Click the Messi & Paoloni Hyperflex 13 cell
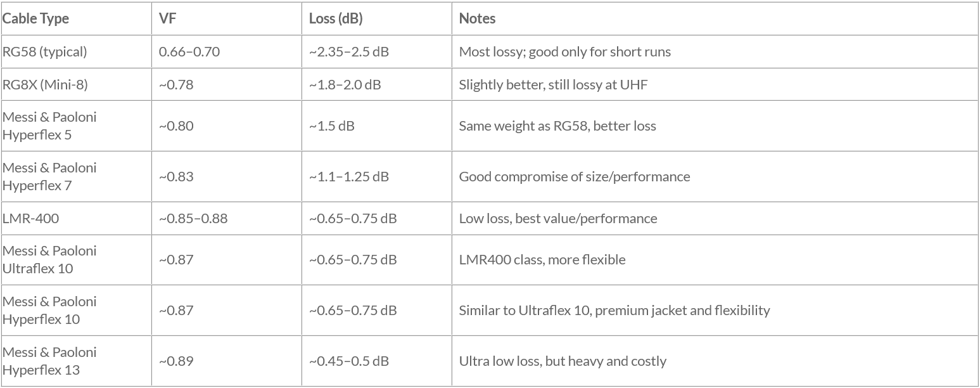Viewport: 980px width, 388px height. tap(50, 361)
